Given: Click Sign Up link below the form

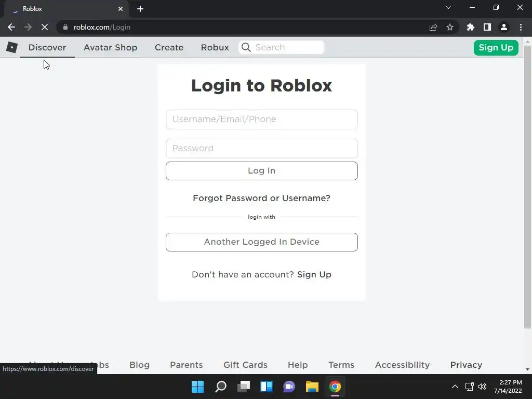Looking at the screenshot, I should tap(314, 274).
